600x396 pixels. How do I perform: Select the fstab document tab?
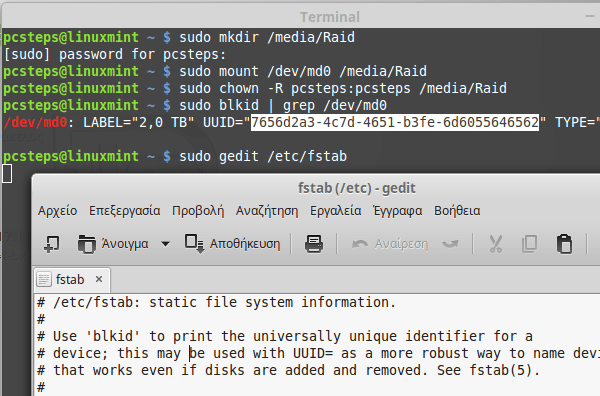[72, 280]
